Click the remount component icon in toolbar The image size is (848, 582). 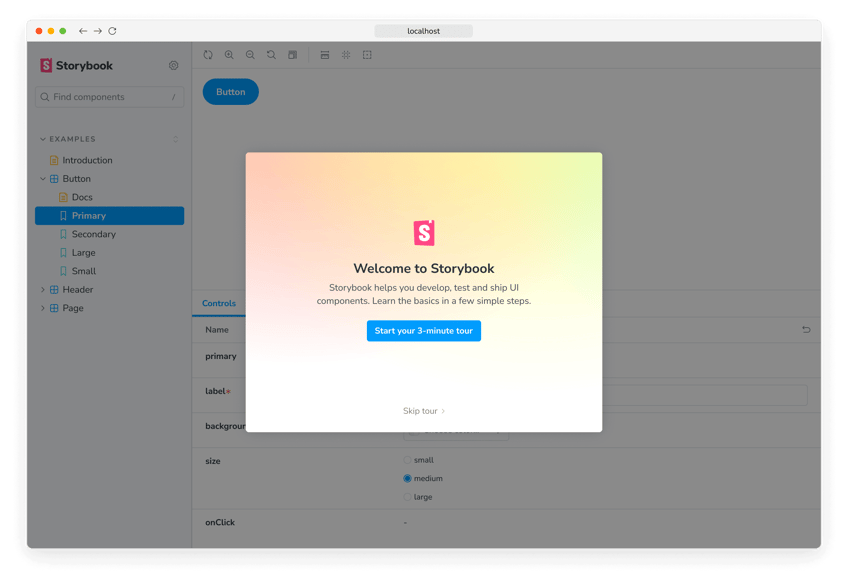click(x=208, y=55)
